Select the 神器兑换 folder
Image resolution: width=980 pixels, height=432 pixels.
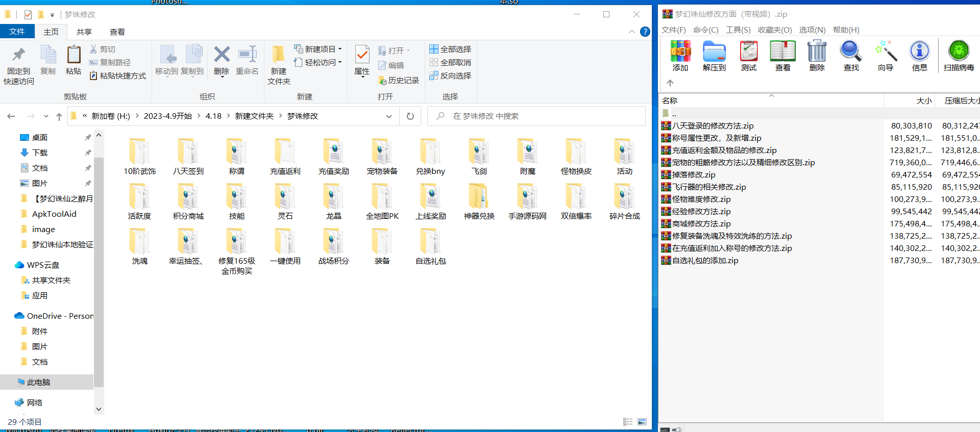point(479,202)
